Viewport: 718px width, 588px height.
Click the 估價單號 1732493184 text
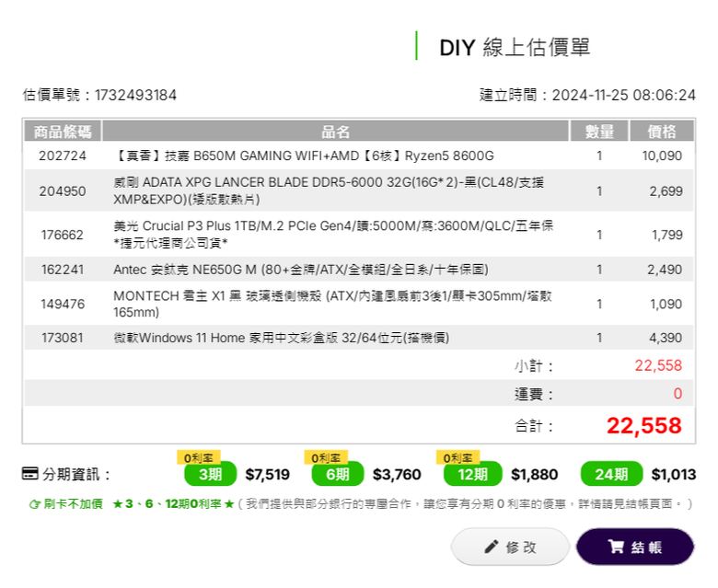click(99, 95)
